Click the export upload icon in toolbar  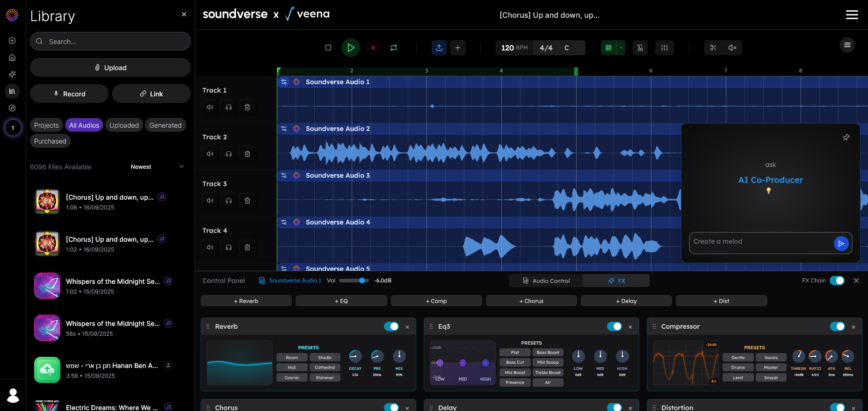pos(439,48)
